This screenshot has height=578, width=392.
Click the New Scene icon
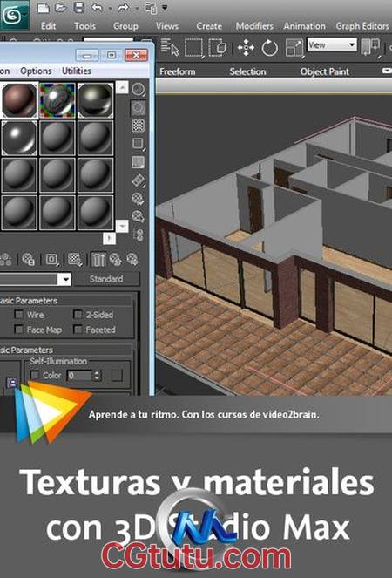(x=44, y=8)
